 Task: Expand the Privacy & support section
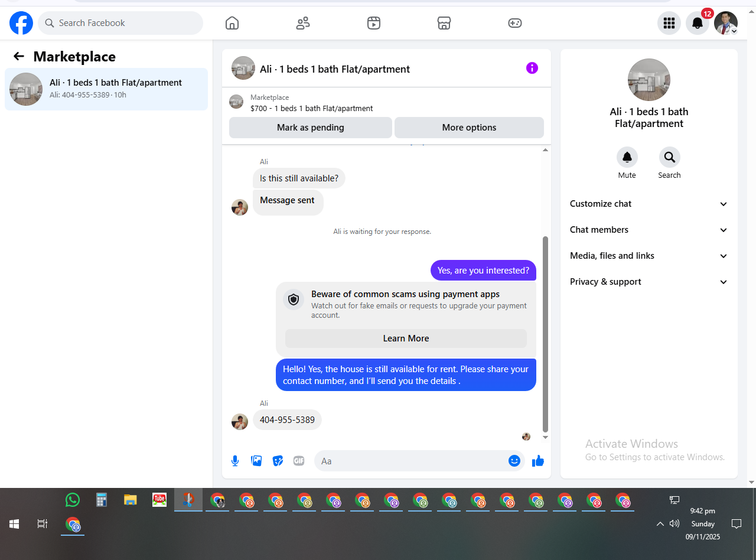click(649, 282)
